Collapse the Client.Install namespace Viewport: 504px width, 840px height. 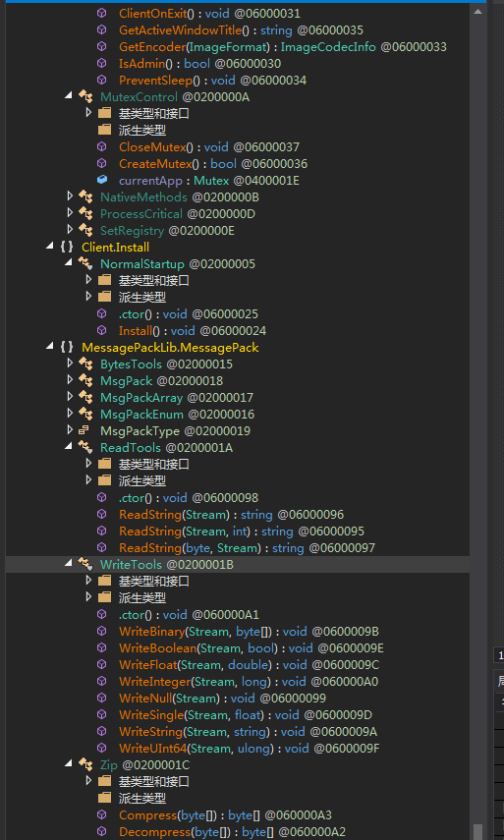tap(50, 247)
